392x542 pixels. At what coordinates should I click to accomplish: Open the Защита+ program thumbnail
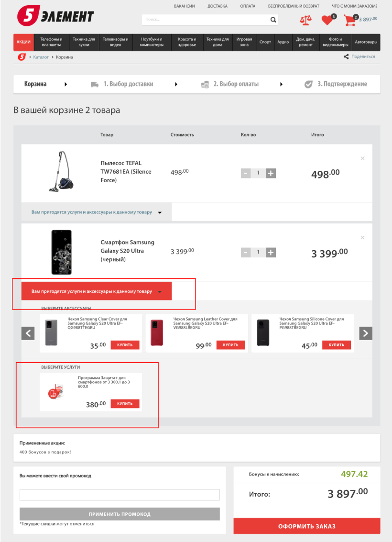click(x=55, y=392)
